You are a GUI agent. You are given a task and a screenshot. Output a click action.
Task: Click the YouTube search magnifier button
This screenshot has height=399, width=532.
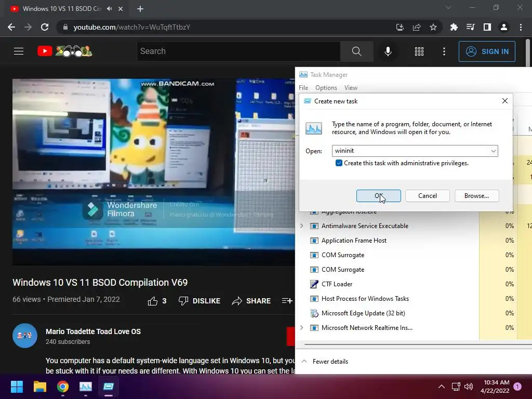tap(356, 51)
